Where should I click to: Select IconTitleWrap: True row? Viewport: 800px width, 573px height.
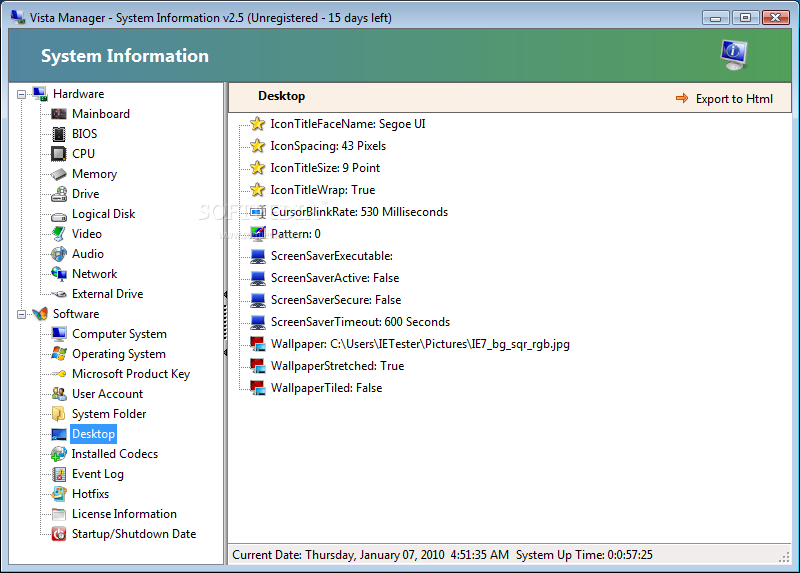pos(322,190)
